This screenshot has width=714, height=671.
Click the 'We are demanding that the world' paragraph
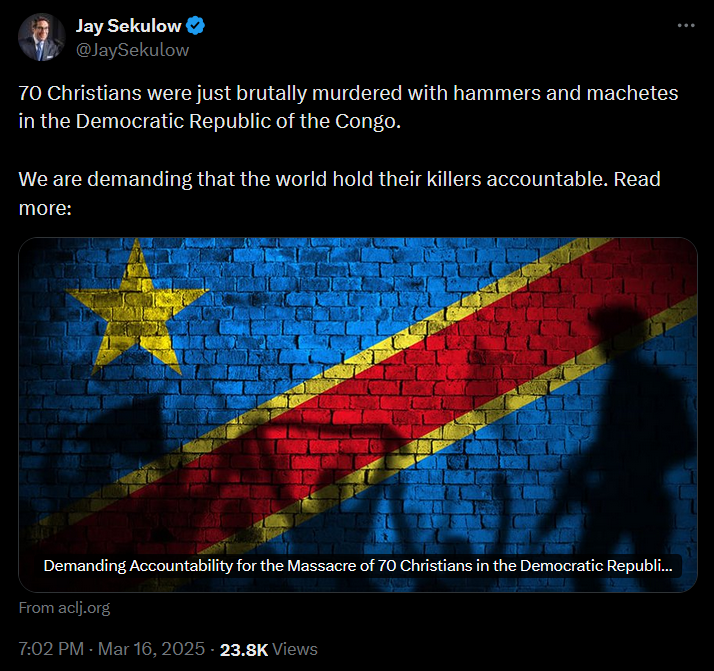pos(339,193)
